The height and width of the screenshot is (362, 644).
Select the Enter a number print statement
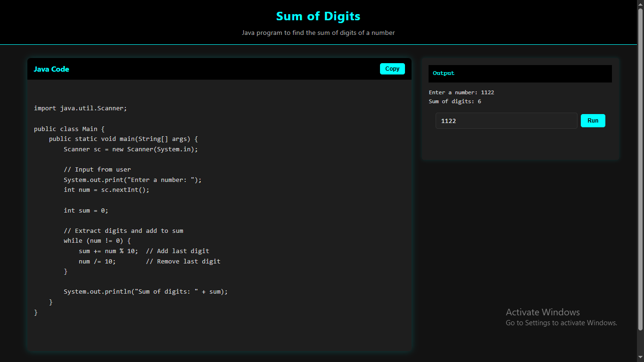click(132, 180)
